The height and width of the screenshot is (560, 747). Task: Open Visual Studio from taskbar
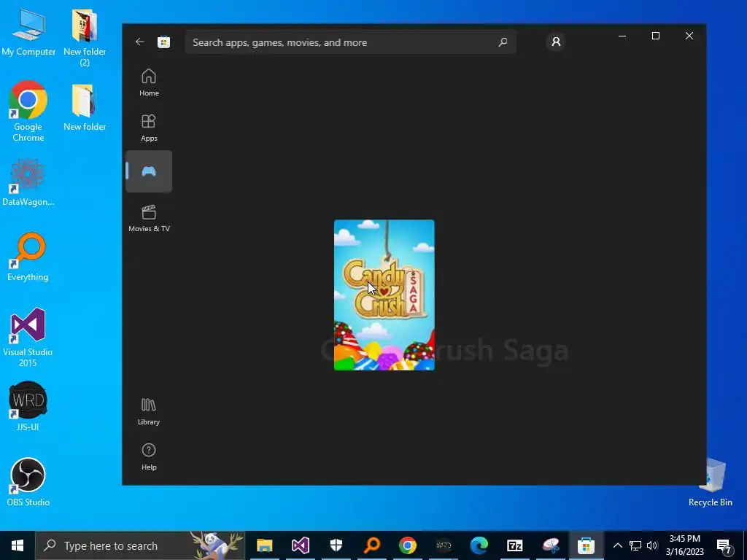pyautogui.click(x=300, y=545)
